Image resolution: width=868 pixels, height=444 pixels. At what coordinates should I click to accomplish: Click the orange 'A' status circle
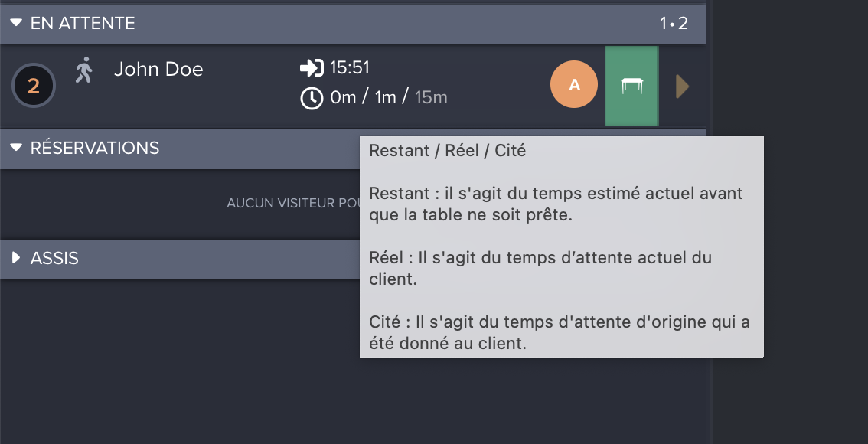tap(574, 84)
